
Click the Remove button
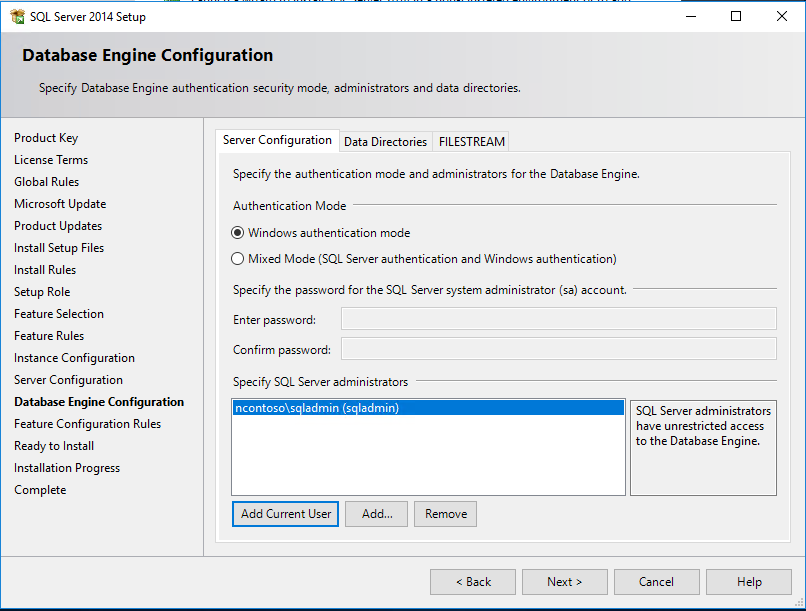point(446,514)
